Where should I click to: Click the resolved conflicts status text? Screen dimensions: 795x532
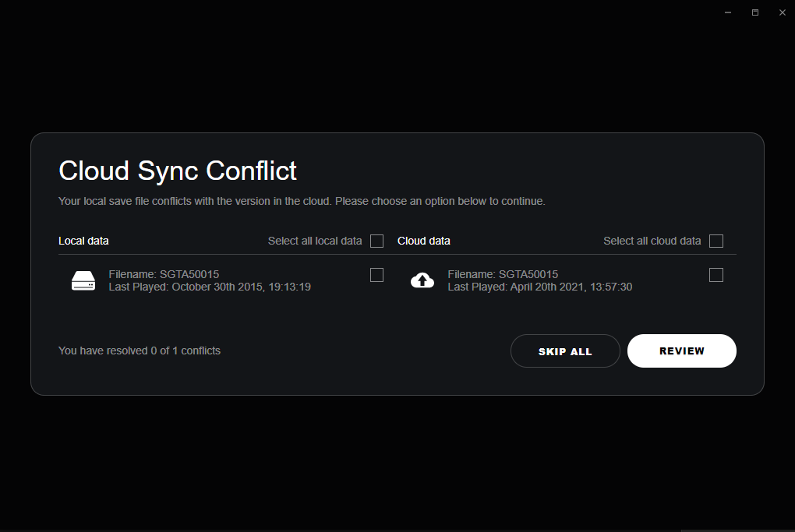click(140, 351)
